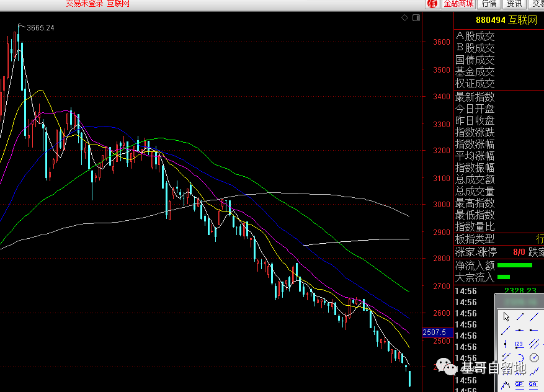This screenshot has height=392, width=544.
Task: Switch to the 行情 tab
Action: coord(489,4)
